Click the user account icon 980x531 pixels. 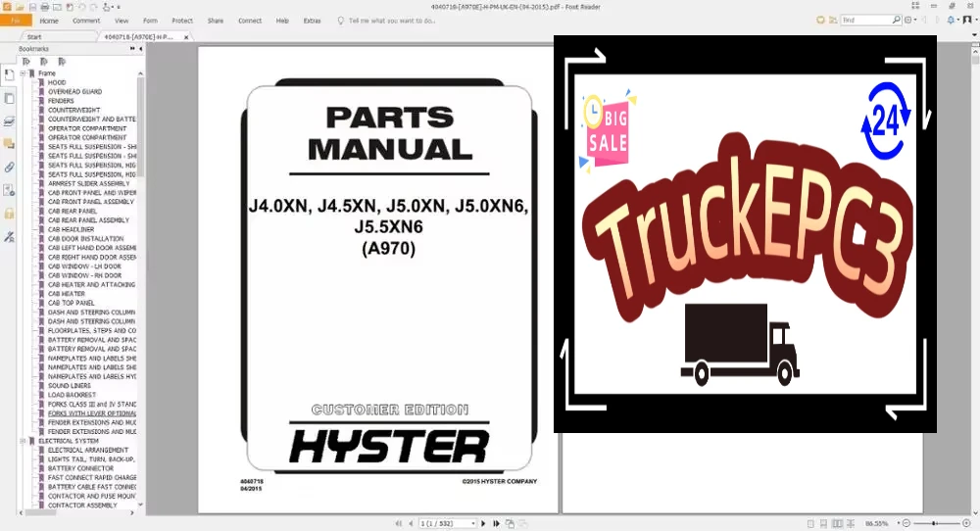[x=966, y=20]
